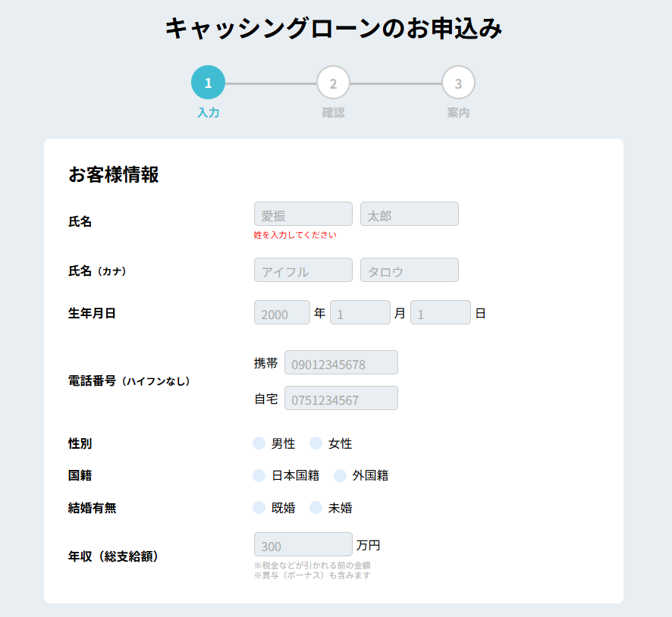
Task: Click the 電話番号（ハイフンなし） label
Action: [x=130, y=381]
